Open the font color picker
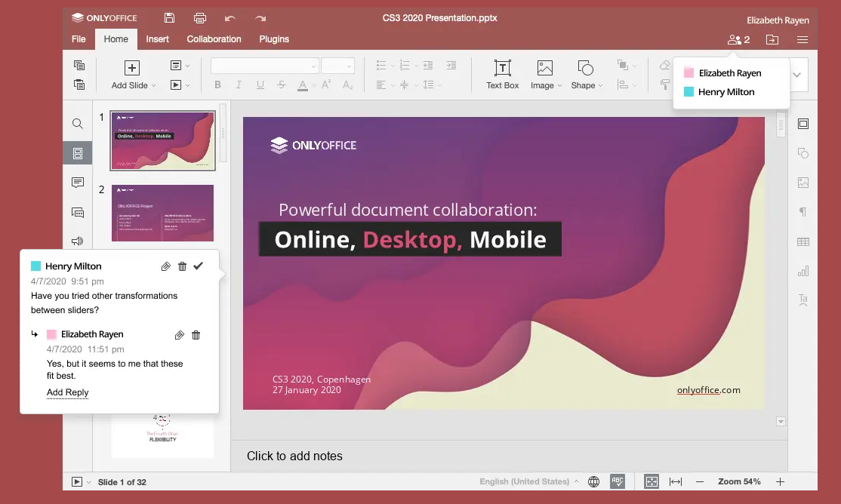 [303, 85]
